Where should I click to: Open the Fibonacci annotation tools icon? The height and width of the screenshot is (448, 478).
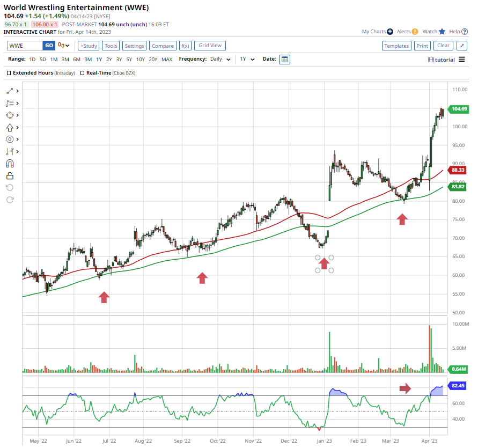point(10,104)
